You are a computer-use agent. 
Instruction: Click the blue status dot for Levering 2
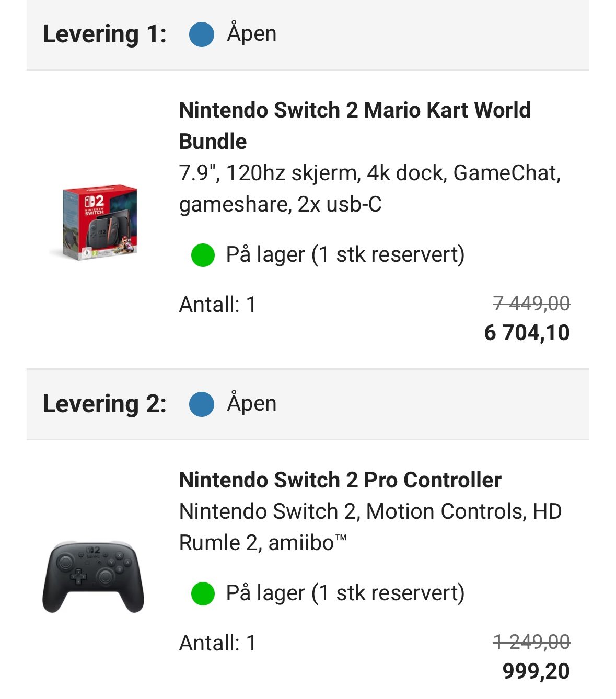(x=202, y=404)
